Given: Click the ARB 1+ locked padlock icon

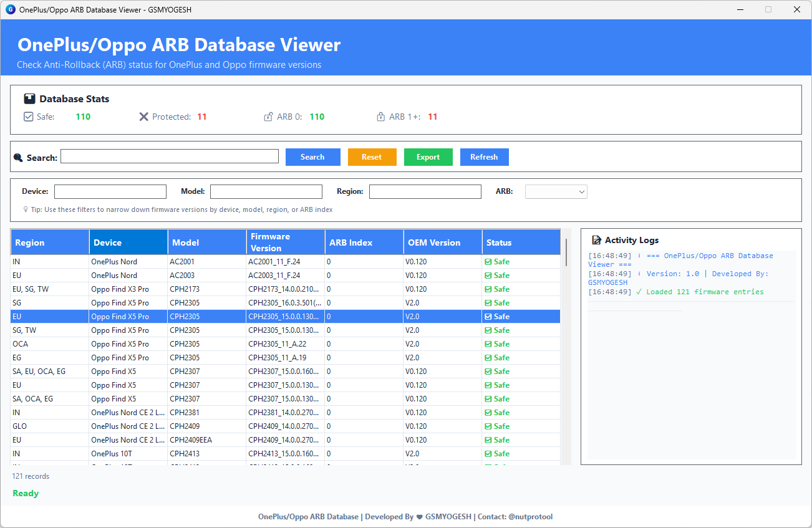Looking at the screenshot, I should click(380, 117).
